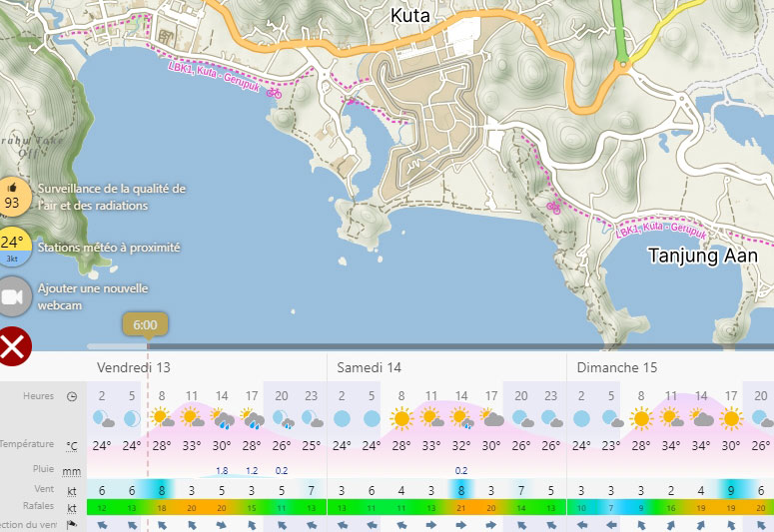Click 'Ajouter une nouvelle webcam' text

[x=93, y=296]
